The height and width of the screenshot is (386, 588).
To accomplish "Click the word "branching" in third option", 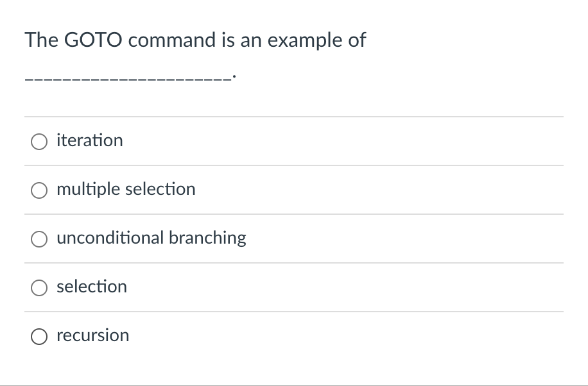I will [x=207, y=239].
